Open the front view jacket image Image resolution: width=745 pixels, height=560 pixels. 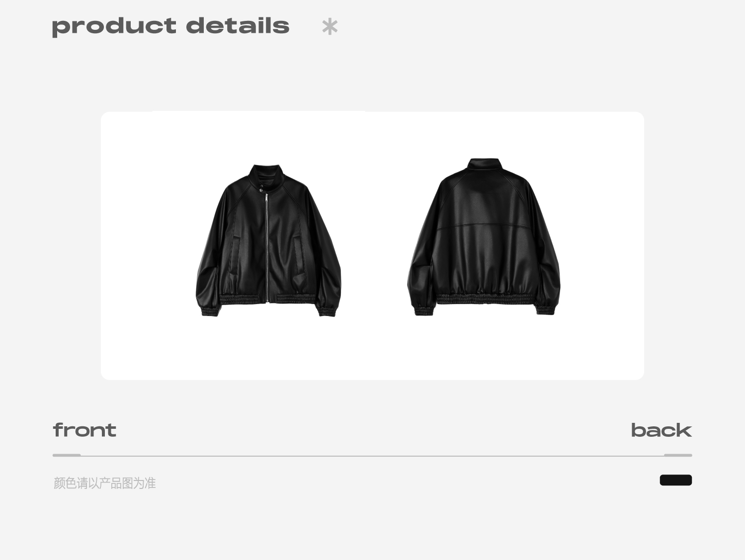pyautogui.click(x=268, y=240)
